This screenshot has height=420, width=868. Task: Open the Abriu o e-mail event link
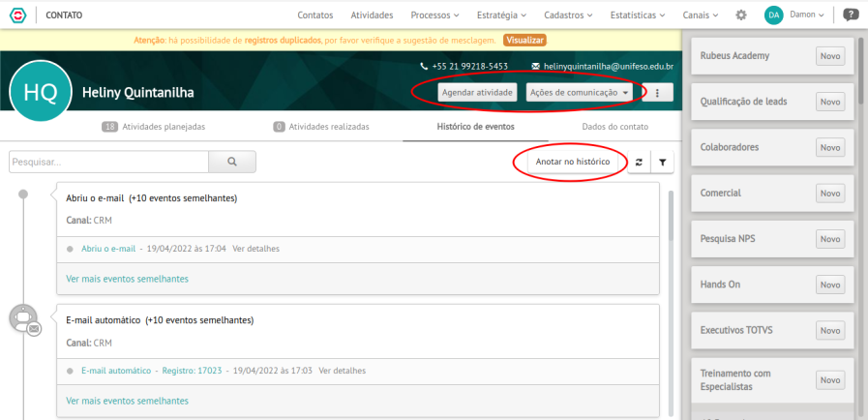(108, 249)
